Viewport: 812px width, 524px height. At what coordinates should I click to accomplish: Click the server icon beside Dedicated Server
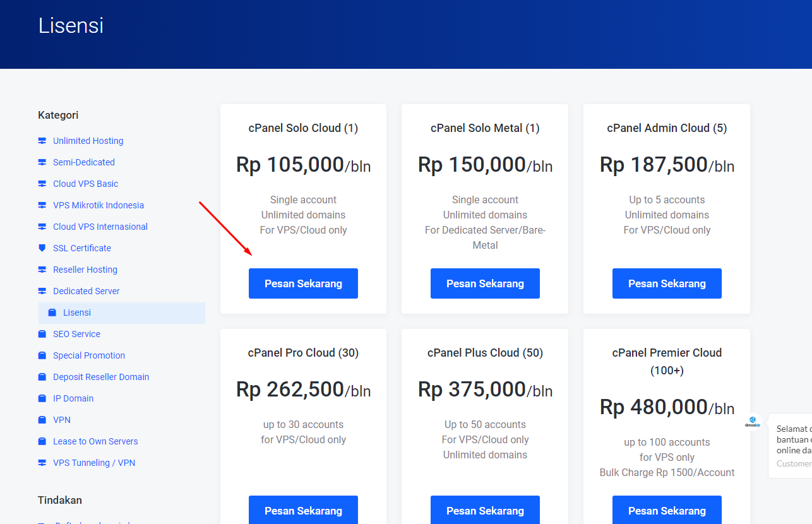pos(42,291)
